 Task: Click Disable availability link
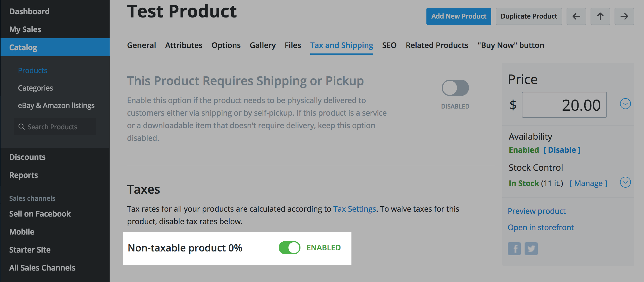562,150
